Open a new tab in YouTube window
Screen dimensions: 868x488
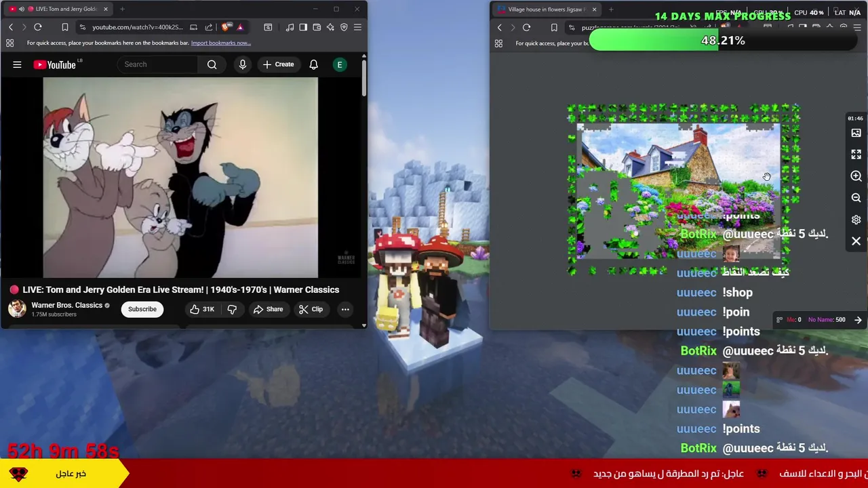pyautogui.click(x=122, y=9)
